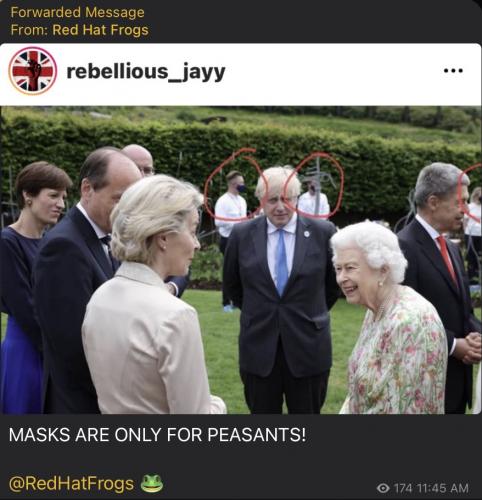Click the light blue tie on center man

click(x=282, y=262)
